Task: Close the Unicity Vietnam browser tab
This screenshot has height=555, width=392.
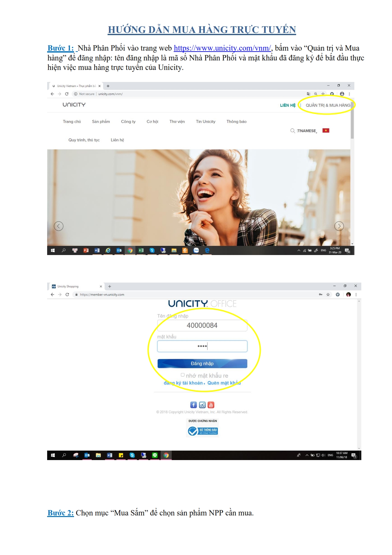Action: pos(99,86)
